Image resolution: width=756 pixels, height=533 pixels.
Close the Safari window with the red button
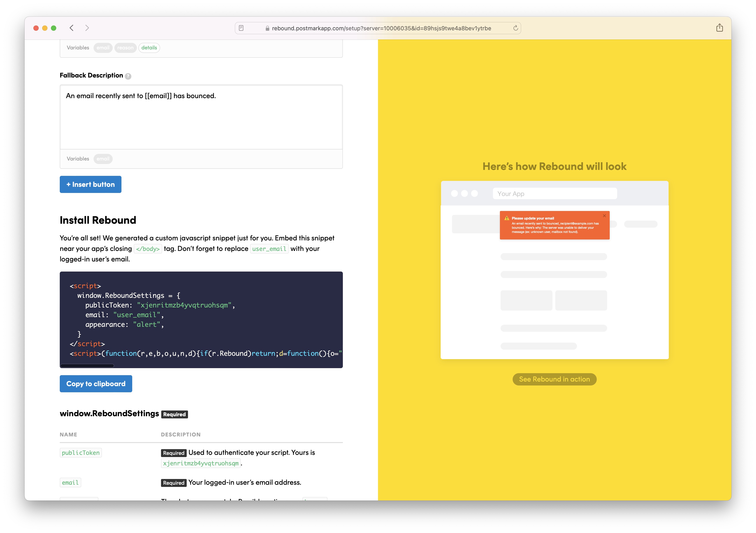pos(36,28)
